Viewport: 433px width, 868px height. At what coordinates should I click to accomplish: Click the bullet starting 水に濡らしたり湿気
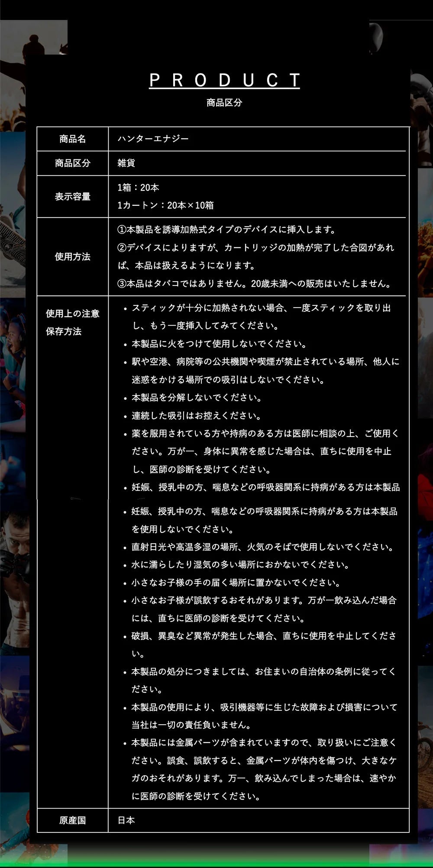coord(241,565)
